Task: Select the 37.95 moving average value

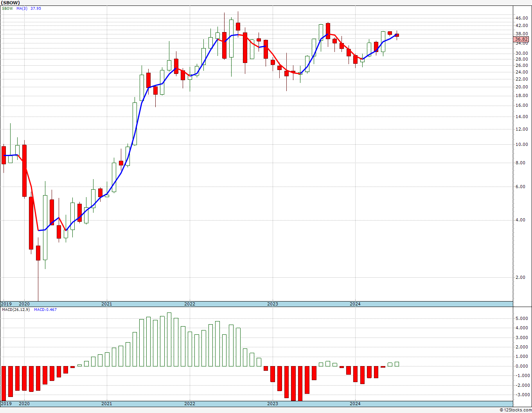Action: [36, 8]
